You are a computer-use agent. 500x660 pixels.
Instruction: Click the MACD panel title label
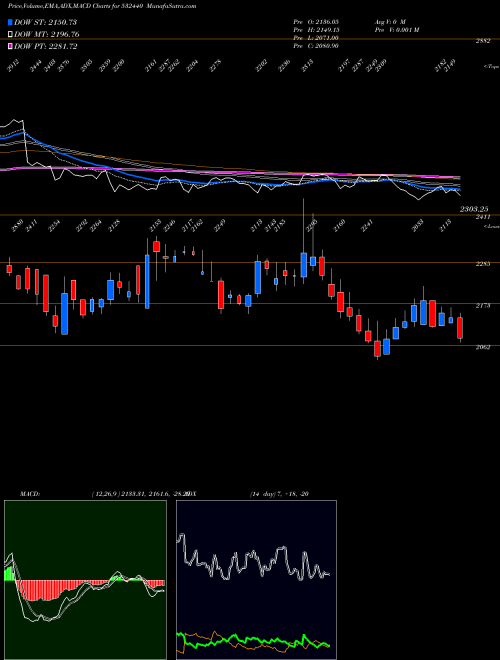(30, 494)
